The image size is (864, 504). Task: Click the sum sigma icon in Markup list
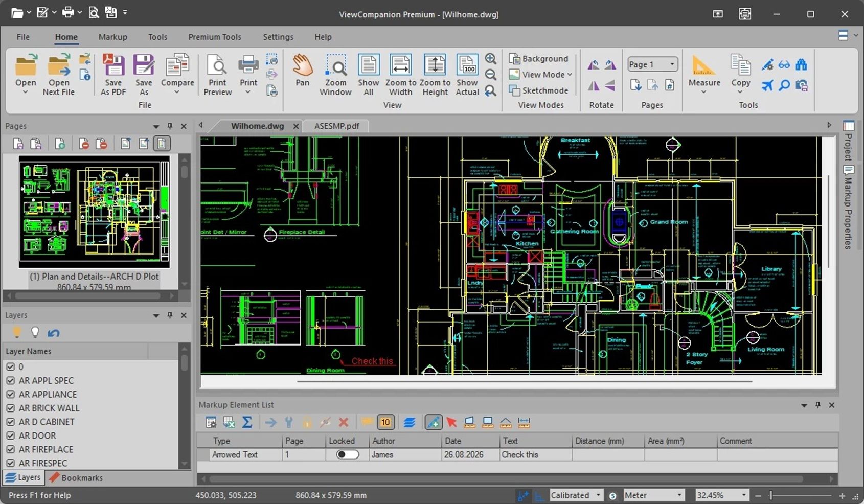tap(247, 422)
